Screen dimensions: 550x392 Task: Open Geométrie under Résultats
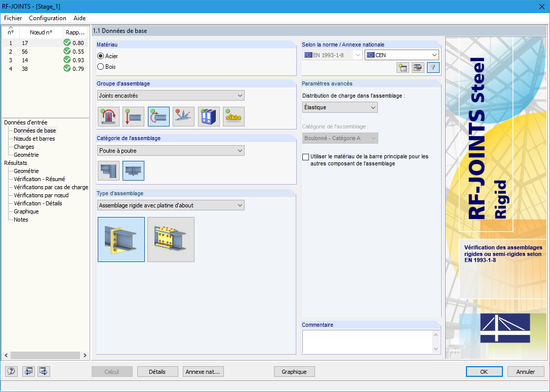pos(26,170)
